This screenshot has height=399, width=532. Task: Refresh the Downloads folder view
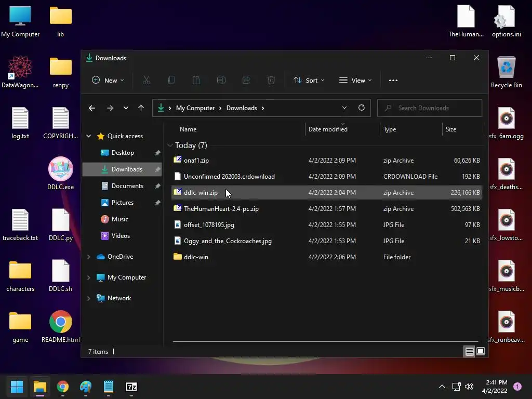[362, 108]
